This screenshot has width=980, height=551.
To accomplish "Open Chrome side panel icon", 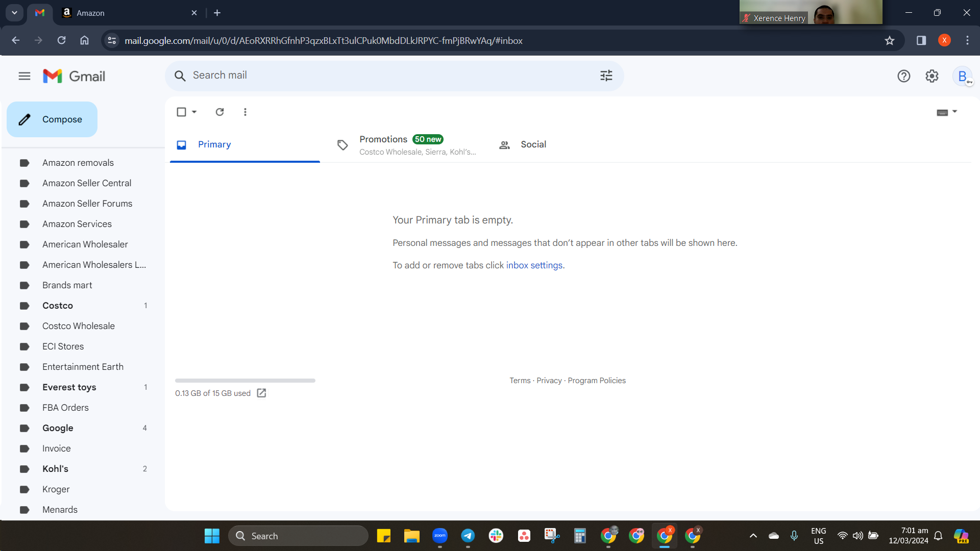I will coord(921,40).
